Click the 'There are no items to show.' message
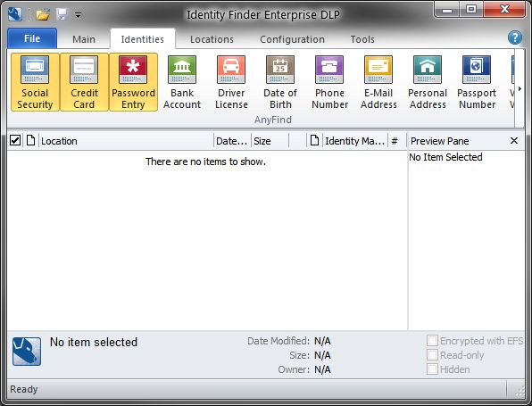Screen dimensions: 532x406 tap(205, 162)
